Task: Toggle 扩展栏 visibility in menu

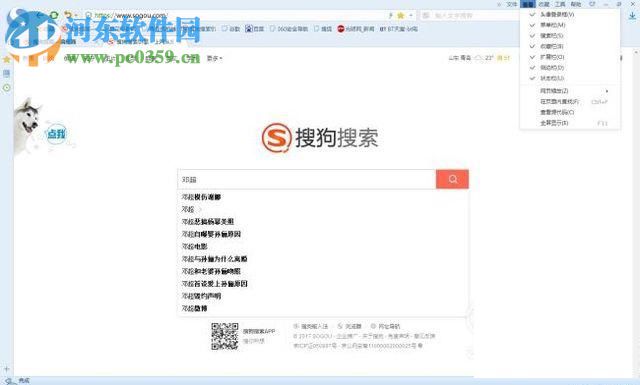Action: tap(570, 57)
